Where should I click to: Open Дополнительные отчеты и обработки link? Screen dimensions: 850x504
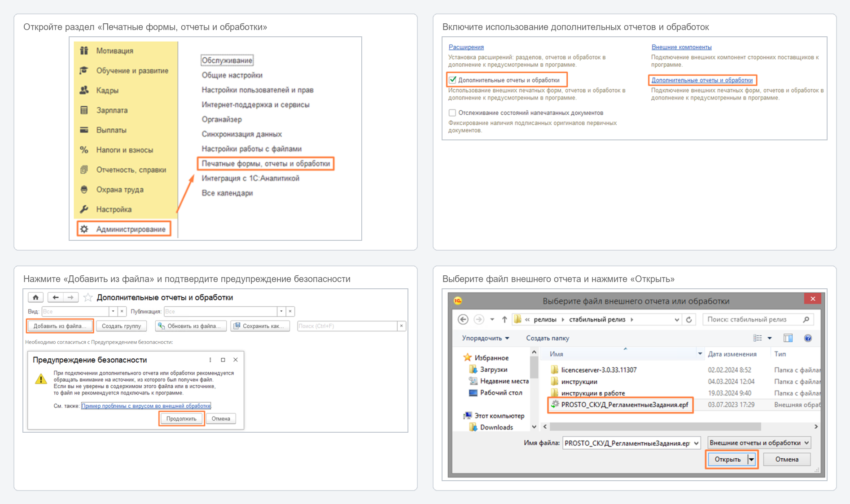[702, 80]
